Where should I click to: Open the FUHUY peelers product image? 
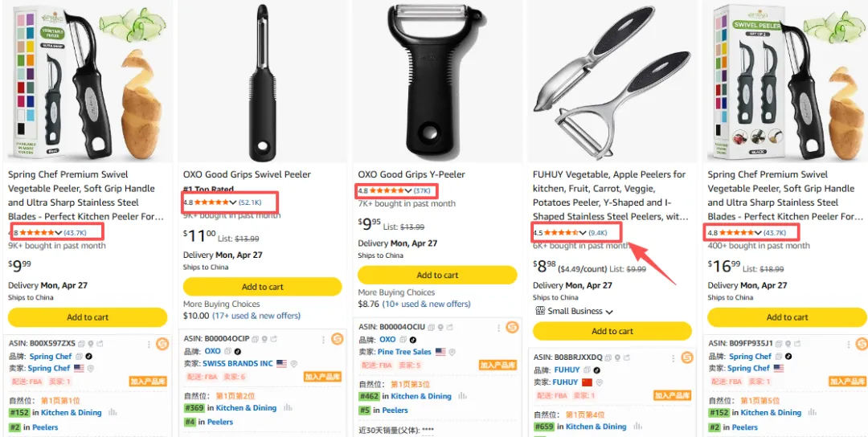(612, 81)
